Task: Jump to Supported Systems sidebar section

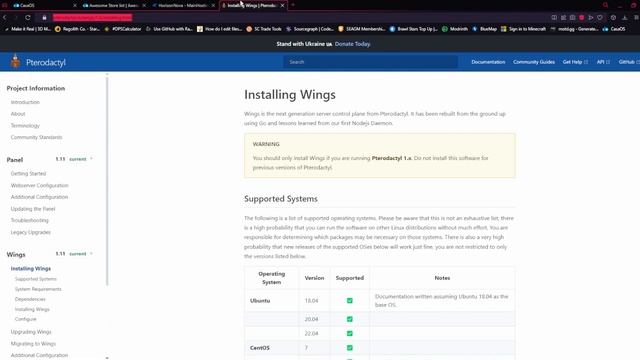Action: [x=36, y=279]
